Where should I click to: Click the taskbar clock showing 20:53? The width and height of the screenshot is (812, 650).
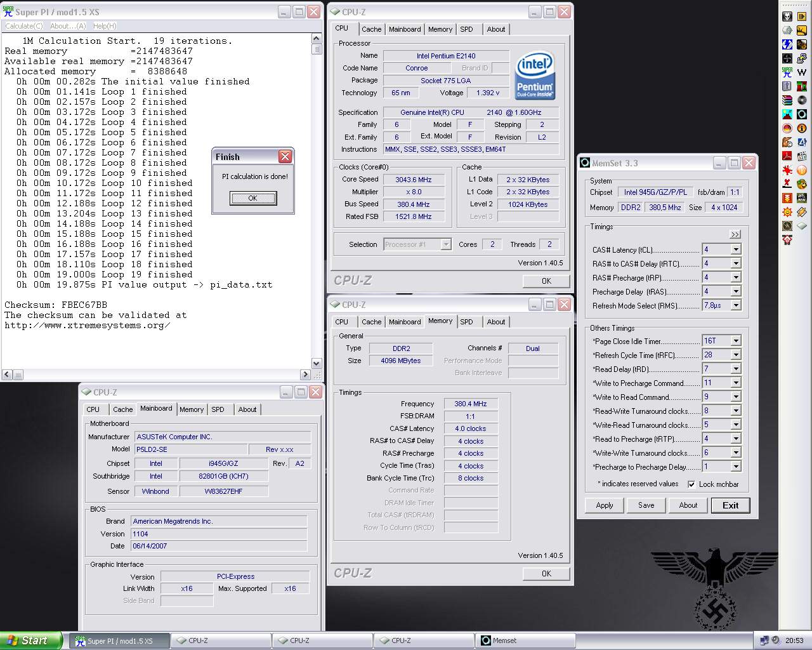[794, 640]
